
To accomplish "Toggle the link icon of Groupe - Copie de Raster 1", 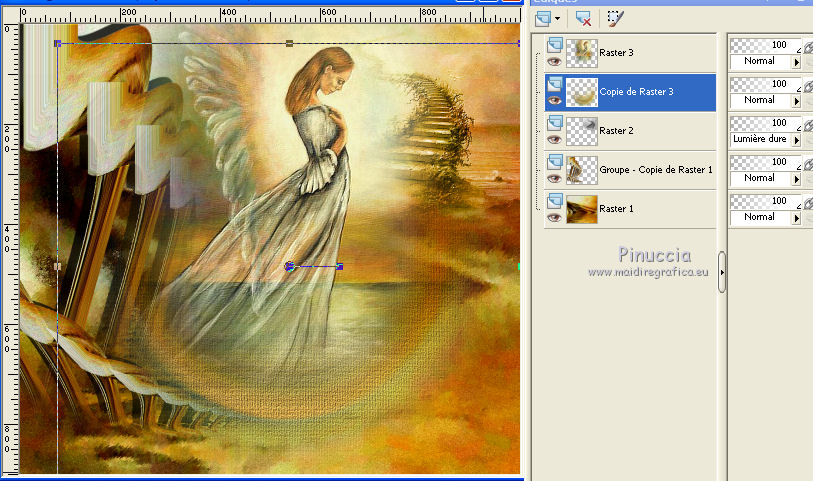I will coord(808,163).
